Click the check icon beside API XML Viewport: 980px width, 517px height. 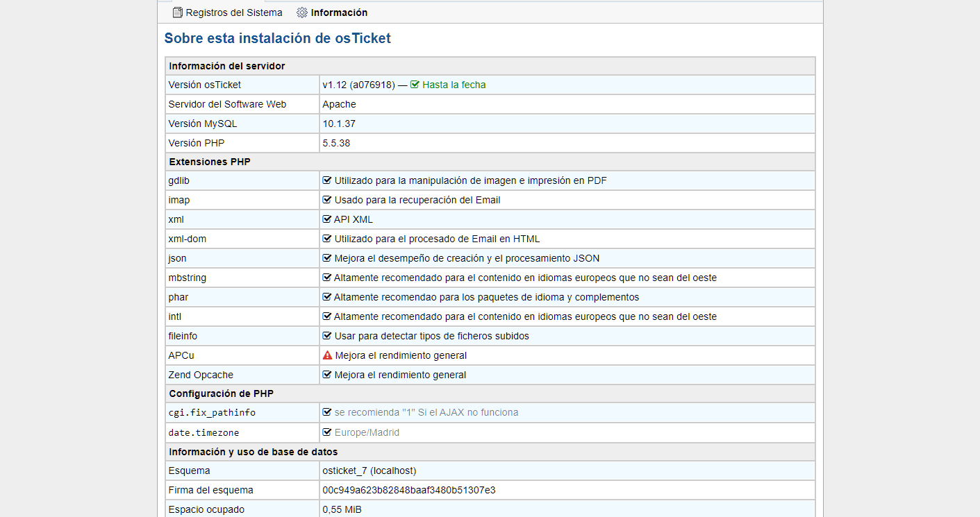pyautogui.click(x=327, y=219)
